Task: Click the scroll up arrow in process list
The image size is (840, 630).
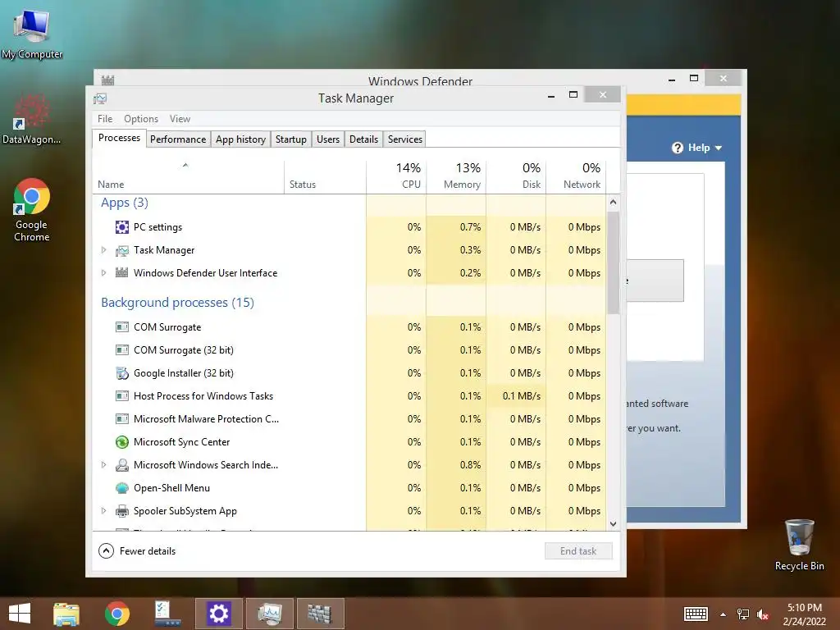Action: (x=614, y=202)
